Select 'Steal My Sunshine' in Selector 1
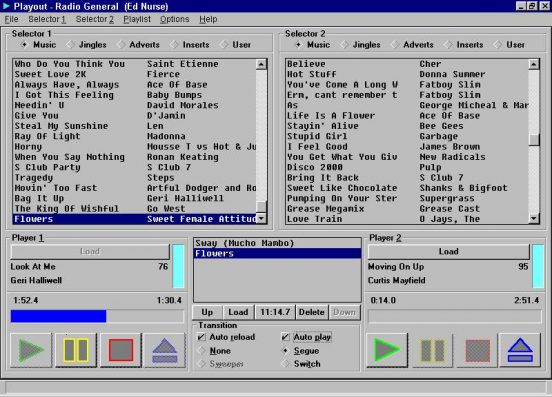 click(x=134, y=126)
